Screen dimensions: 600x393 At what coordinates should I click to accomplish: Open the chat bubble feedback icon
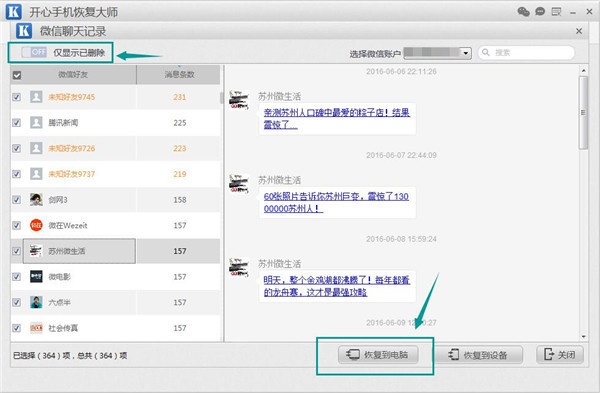[x=540, y=11]
